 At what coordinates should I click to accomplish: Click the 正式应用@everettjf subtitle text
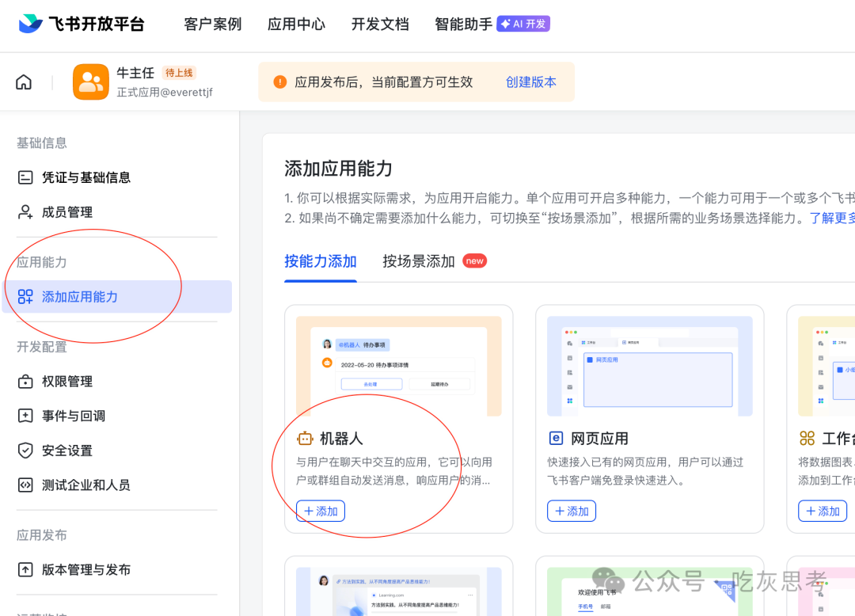(165, 92)
